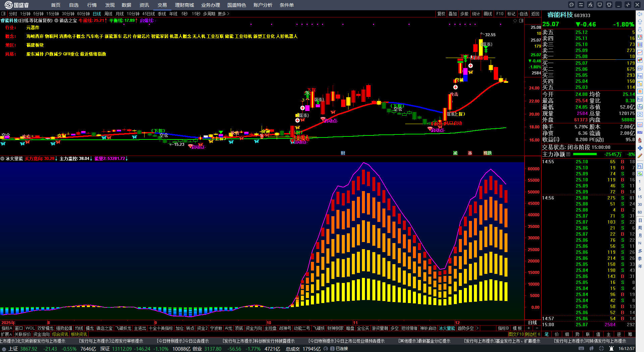The image size is (644, 352).
Task: Click the 筹 chip distribution button
Action: click(x=630, y=334)
